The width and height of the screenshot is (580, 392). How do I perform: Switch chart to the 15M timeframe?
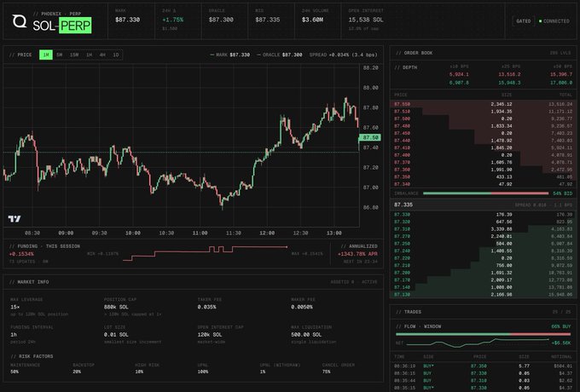(74, 55)
